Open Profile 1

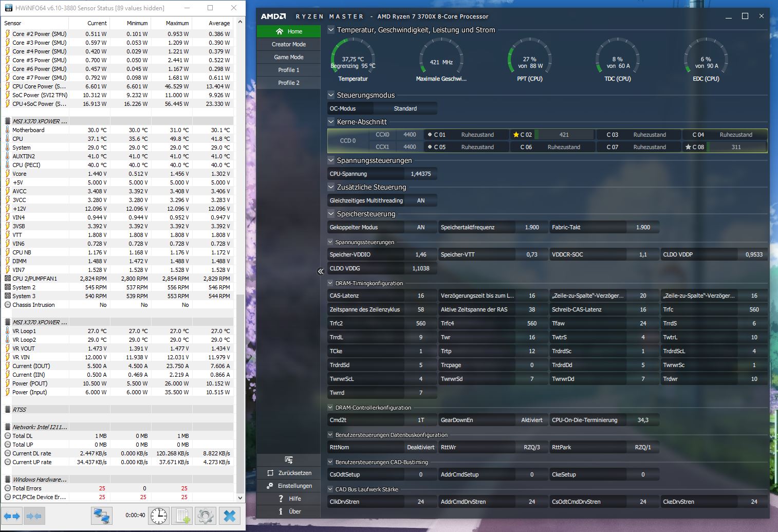289,70
